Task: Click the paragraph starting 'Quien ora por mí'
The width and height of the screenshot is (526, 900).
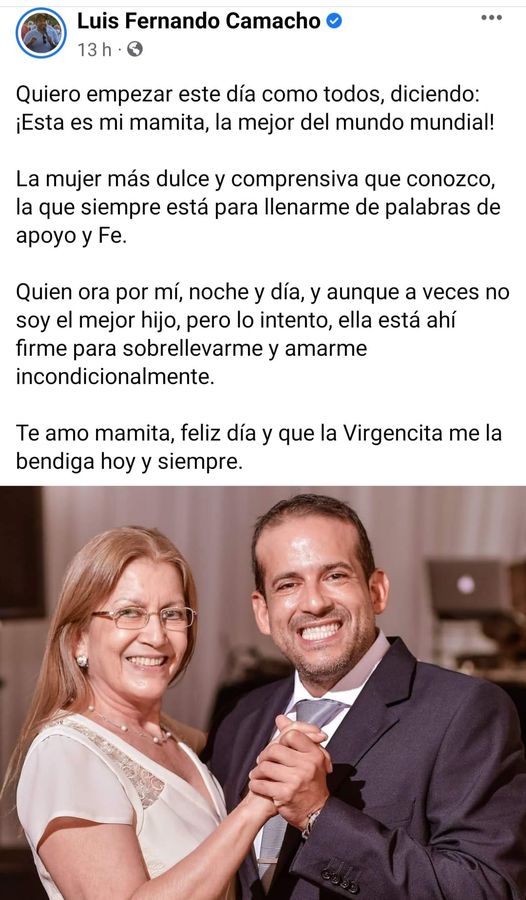Action: pyautogui.click(x=262, y=335)
